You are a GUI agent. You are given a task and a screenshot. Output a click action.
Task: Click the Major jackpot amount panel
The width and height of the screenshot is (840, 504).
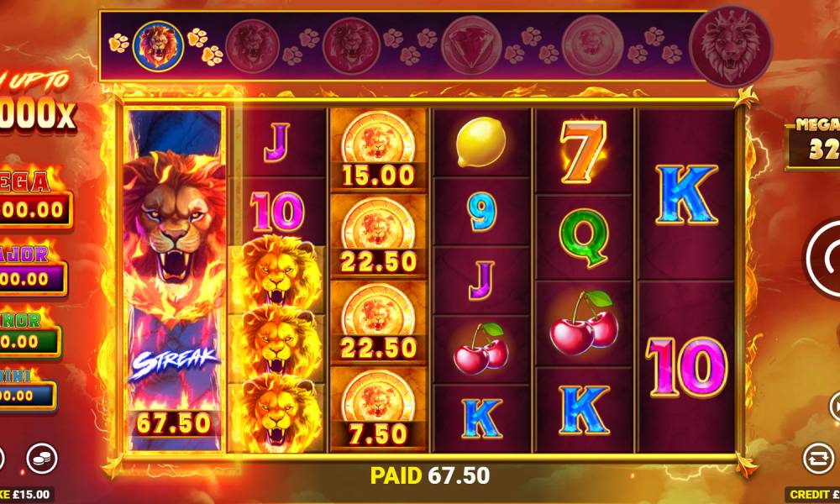pyautogui.click(x=32, y=278)
